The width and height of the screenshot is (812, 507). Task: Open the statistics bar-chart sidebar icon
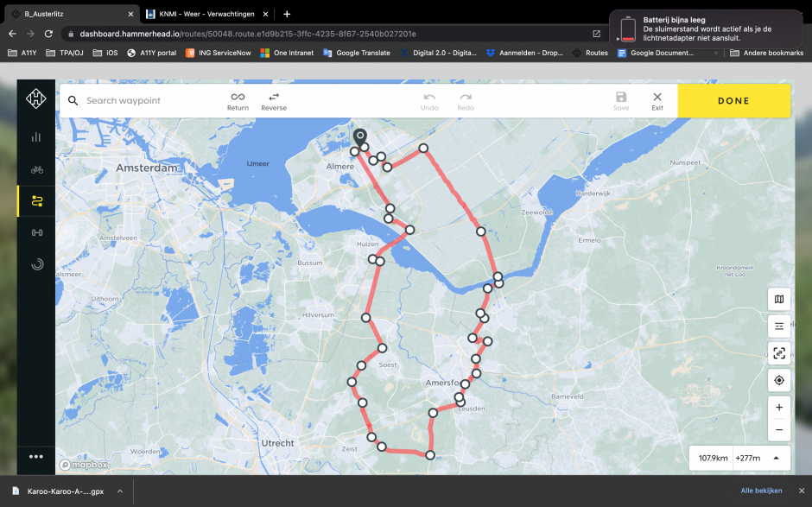coord(36,136)
